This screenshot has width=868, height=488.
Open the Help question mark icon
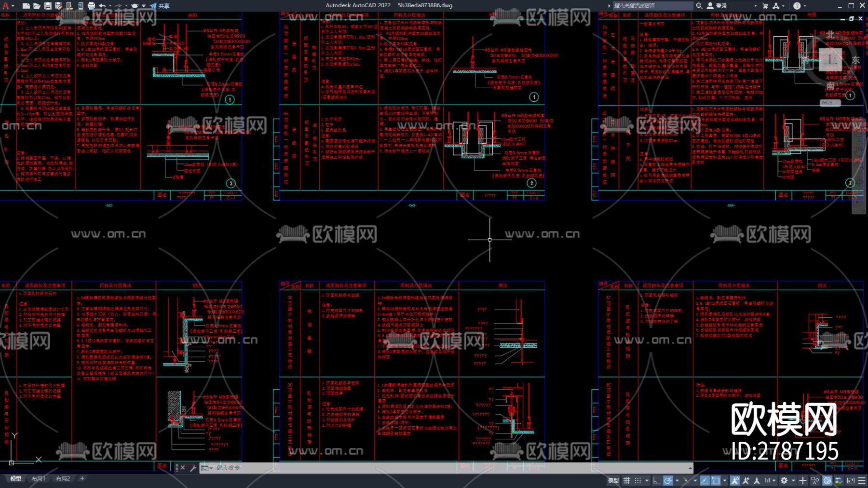pos(797,6)
